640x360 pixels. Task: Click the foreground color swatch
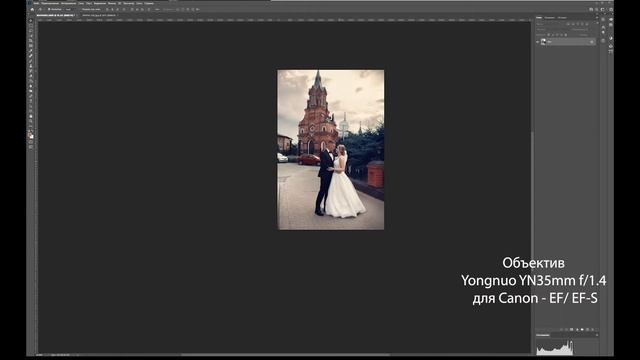(x=29, y=134)
